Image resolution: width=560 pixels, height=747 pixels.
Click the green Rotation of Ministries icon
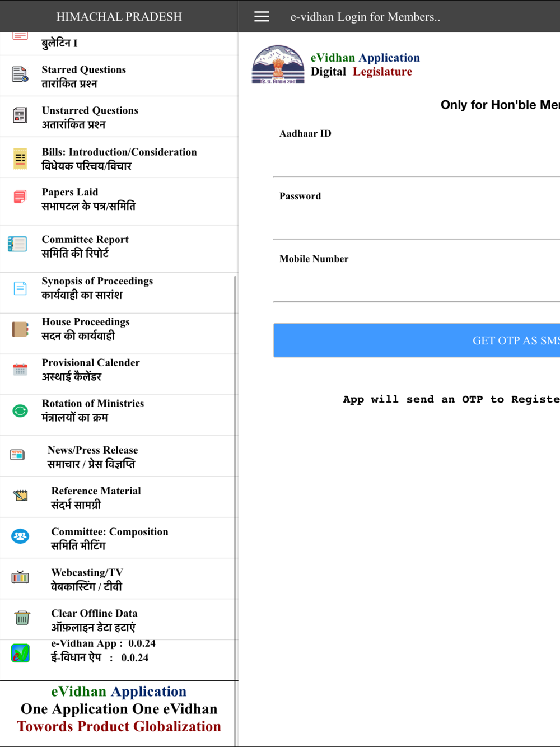[20, 411]
